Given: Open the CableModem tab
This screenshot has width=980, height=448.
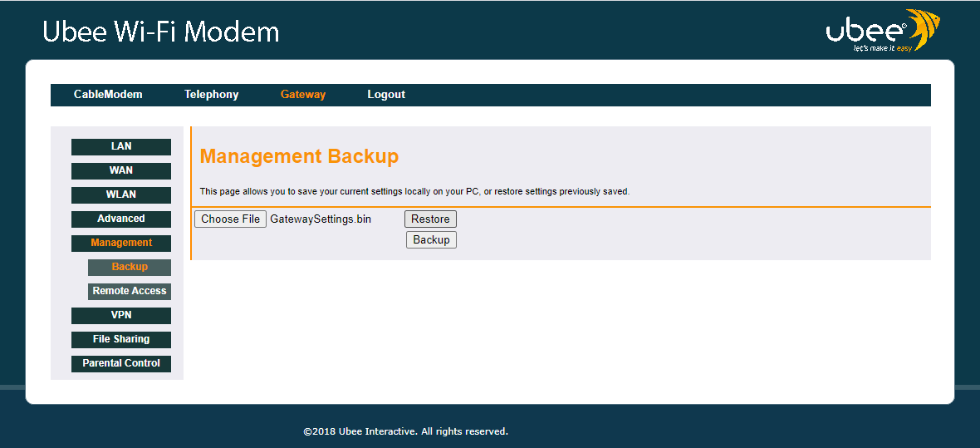Looking at the screenshot, I should pyautogui.click(x=108, y=95).
